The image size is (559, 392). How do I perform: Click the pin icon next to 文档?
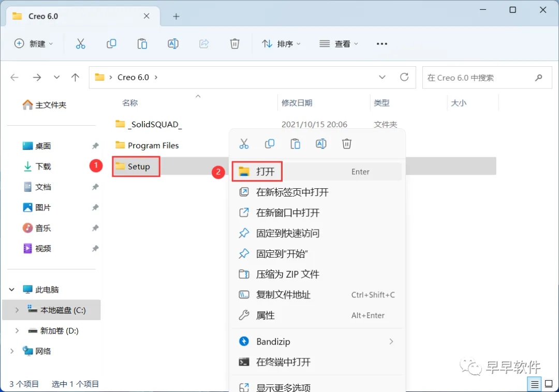pyautogui.click(x=95, y=187)
